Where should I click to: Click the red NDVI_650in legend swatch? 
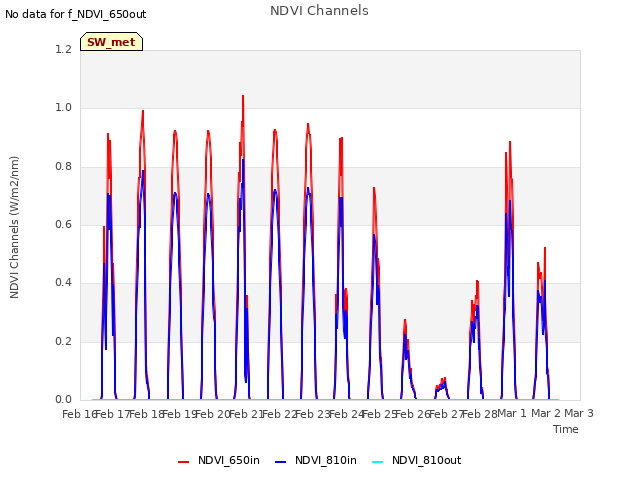[184, 462]
